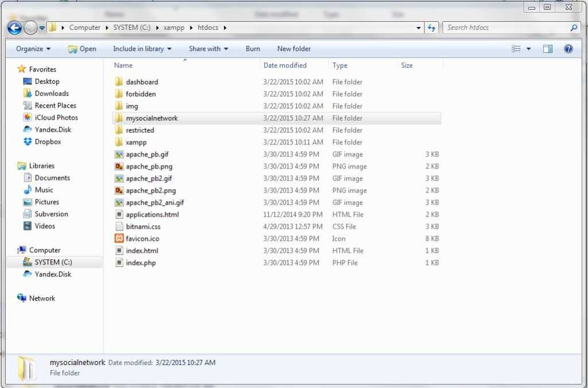The image size is (588, 388).
Task: Click the Refresh icon near address bar
Action: coord(432,27)
